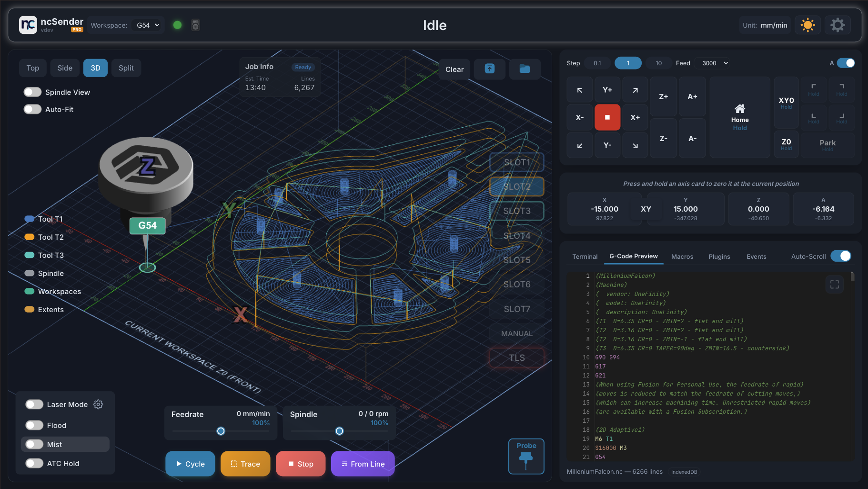Select step size 10

[658, 63]
